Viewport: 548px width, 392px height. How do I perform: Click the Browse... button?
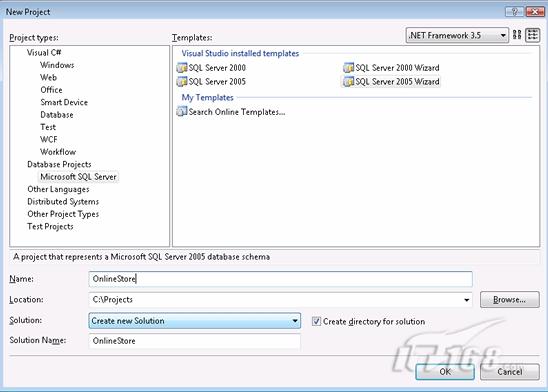pos(510,299)
